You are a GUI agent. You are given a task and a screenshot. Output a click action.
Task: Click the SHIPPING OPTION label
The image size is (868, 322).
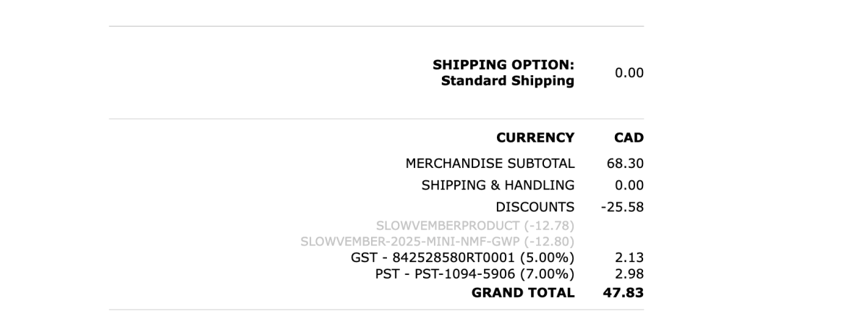[x=503, y=65]
